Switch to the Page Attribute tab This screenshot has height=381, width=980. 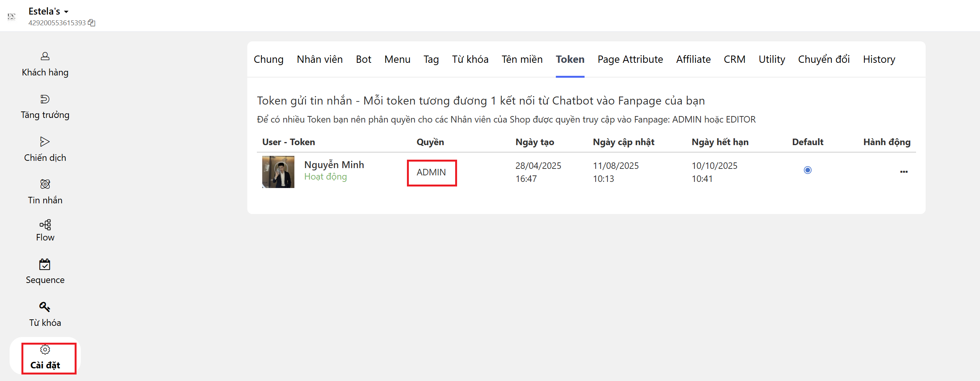coord(630,59)
